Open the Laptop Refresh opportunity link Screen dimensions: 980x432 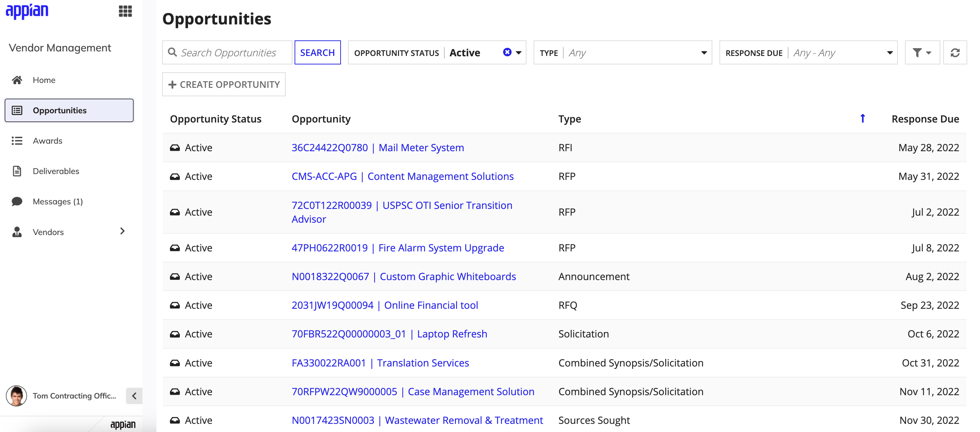(389, 334)
